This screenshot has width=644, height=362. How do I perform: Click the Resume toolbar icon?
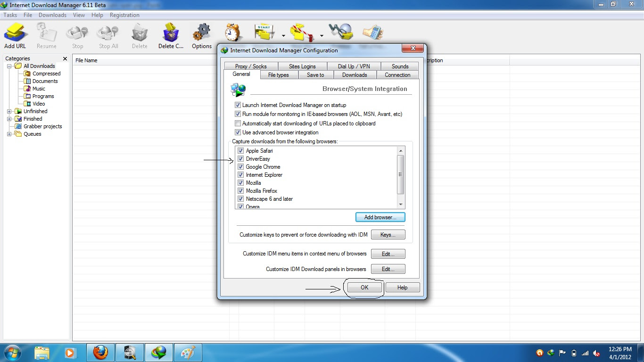coord(47,37)
